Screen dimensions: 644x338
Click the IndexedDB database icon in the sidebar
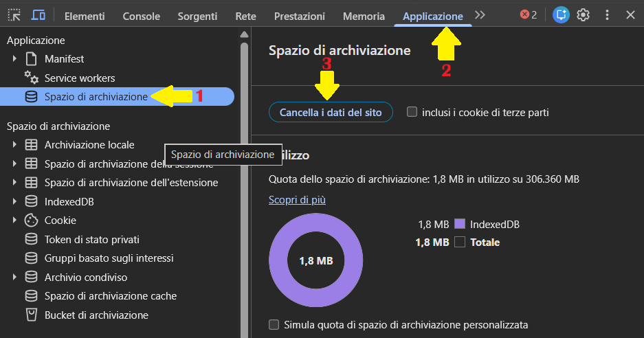(31, 201)
